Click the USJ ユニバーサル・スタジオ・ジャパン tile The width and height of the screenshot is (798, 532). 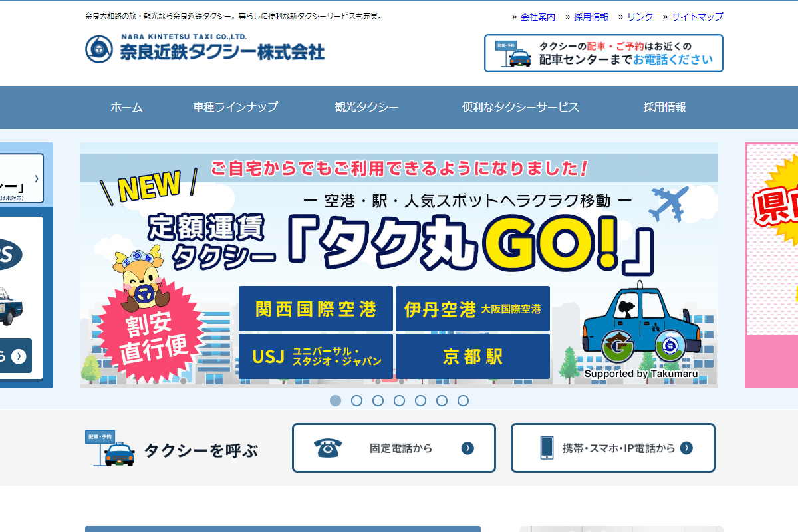[316, 356]
